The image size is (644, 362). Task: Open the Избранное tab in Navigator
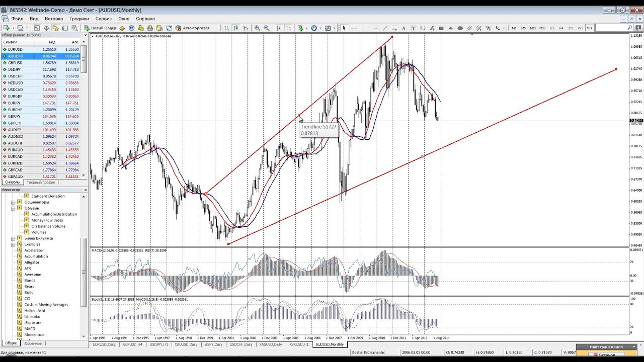32,343
